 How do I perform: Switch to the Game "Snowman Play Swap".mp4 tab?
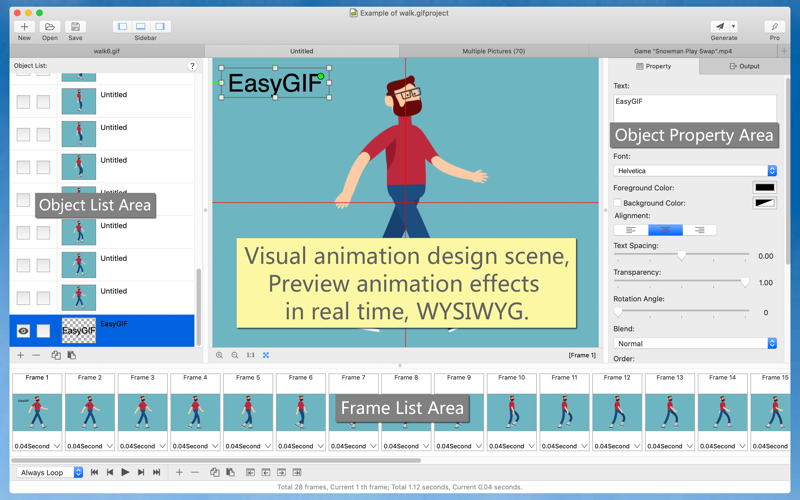click(x=683, y=51)
